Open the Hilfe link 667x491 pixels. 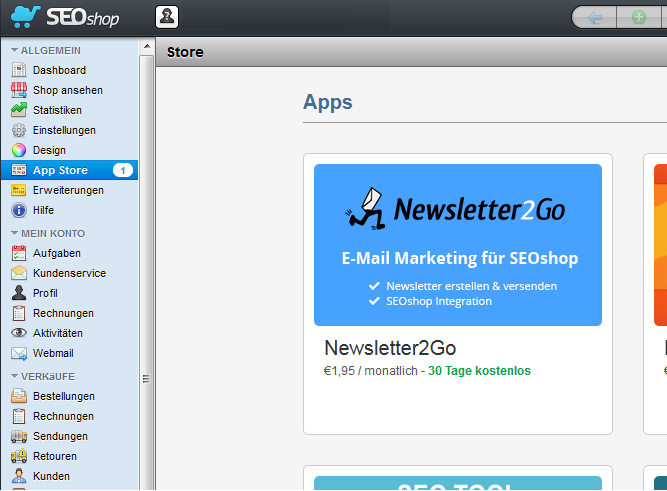tap(43, 210)
